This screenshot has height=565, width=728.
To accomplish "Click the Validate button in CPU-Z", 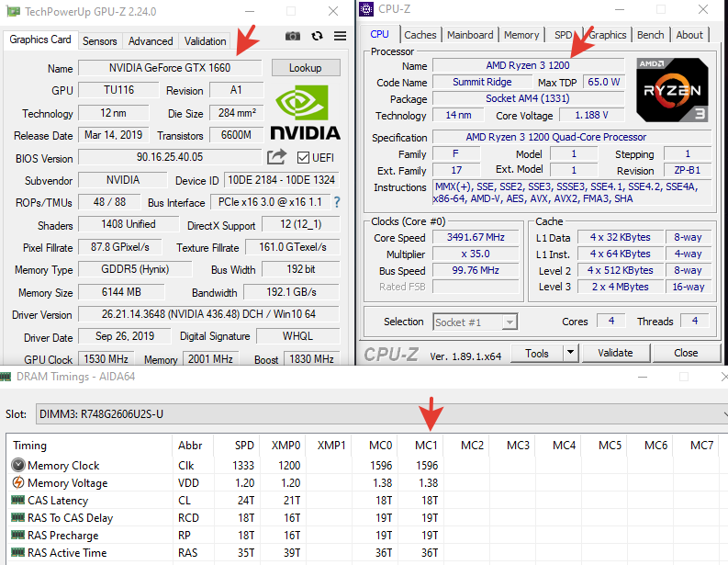I will click(614, 353).
